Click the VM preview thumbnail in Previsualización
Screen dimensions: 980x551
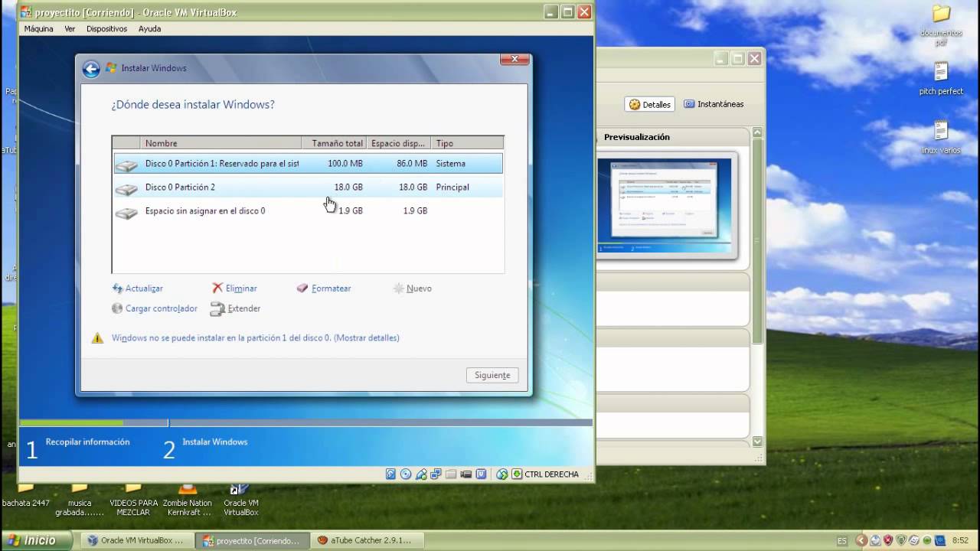coord(665,204)
